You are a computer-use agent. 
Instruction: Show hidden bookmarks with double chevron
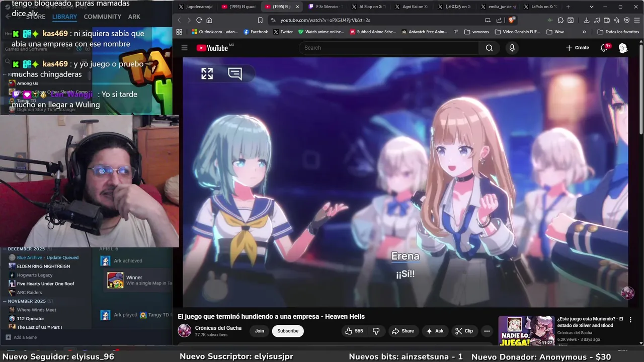tap(584, 32)
